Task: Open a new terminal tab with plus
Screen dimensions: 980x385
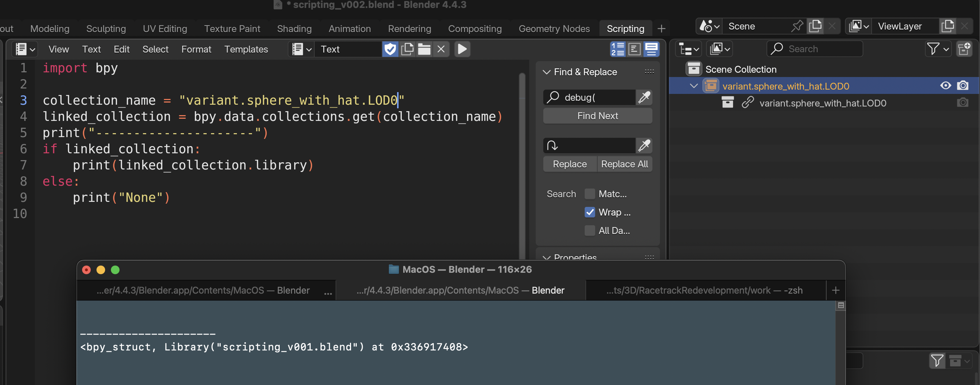Action: pyautogui.click(x=835, y=290)
